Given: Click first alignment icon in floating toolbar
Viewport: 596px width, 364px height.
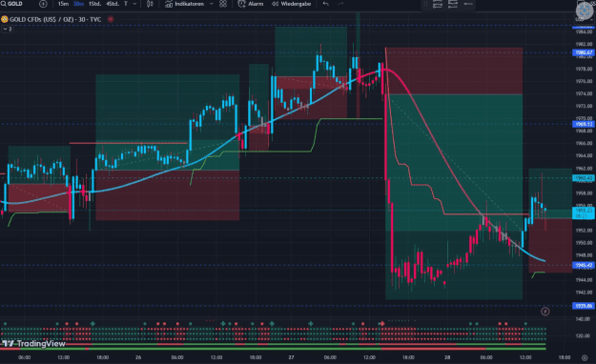Looking at the screenshot, I should [x=438, y=4].
